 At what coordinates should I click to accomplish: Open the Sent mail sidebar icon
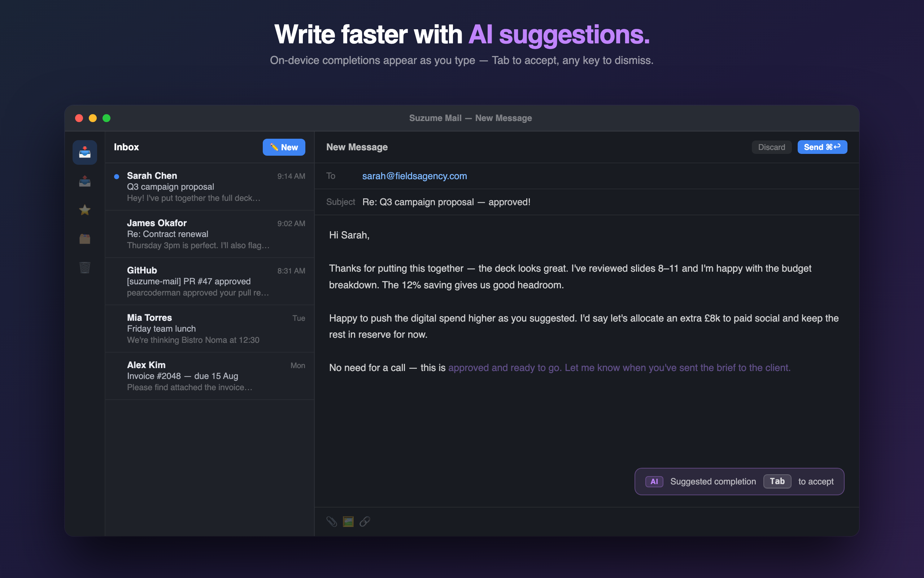coord(85,181)
